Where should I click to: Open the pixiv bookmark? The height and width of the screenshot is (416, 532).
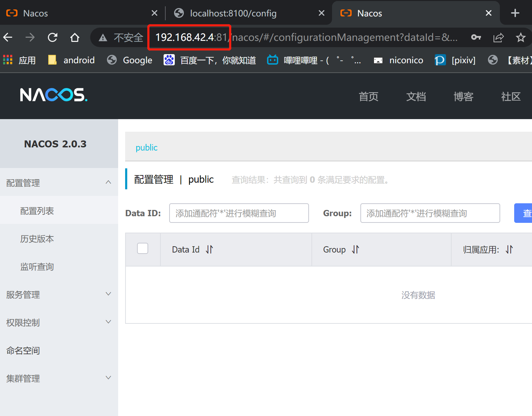tap(455, 60)
